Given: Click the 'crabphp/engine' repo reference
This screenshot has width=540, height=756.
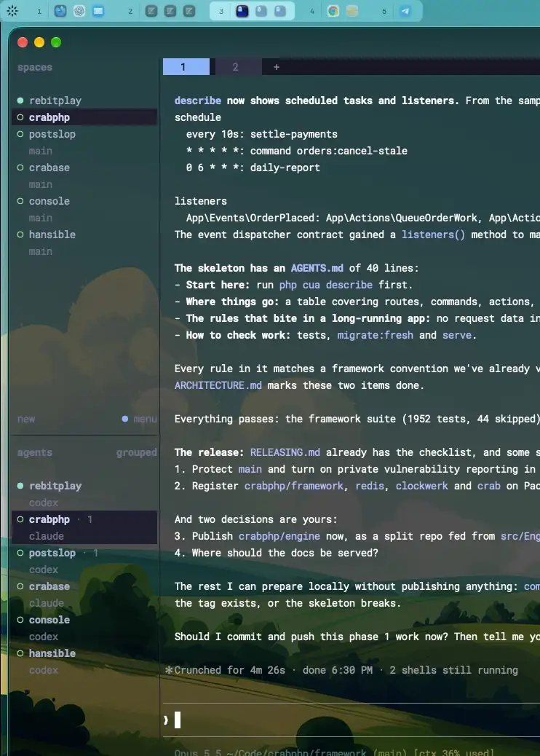Looking at the screenshot, I should [x=279, y=536].
